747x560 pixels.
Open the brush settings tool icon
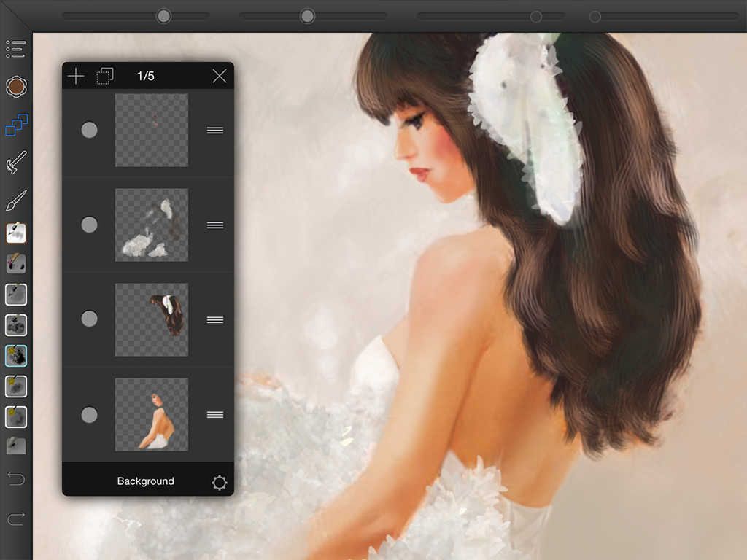click(x=16, y=163)
